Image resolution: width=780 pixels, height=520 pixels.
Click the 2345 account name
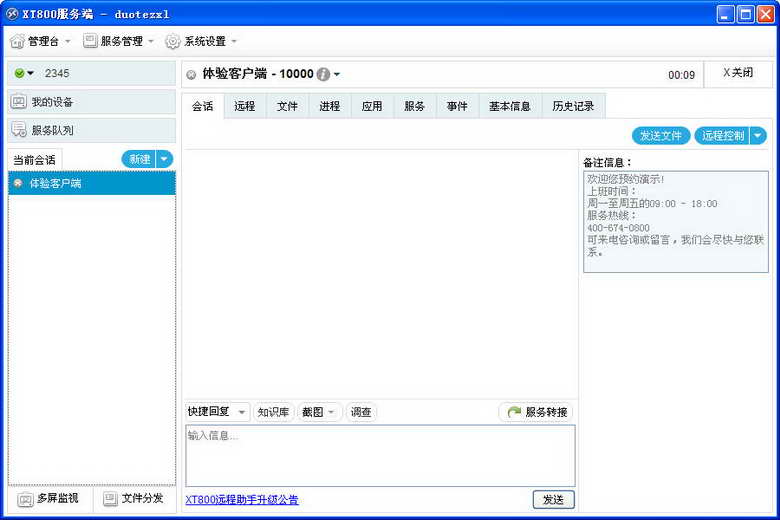point(57,73)
